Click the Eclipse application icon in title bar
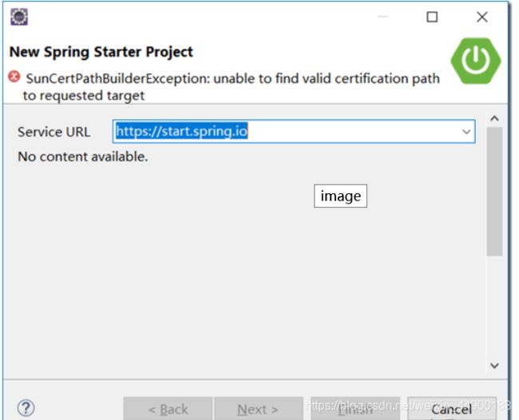The width and height of the screenshot is (519, 420). click(19, 17)
